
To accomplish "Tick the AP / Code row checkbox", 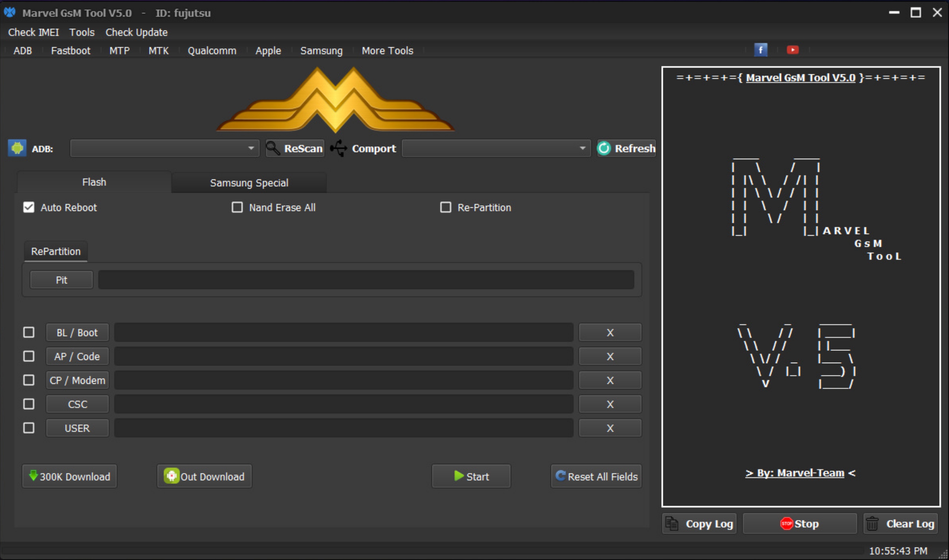I will click(x=29, y=356).
